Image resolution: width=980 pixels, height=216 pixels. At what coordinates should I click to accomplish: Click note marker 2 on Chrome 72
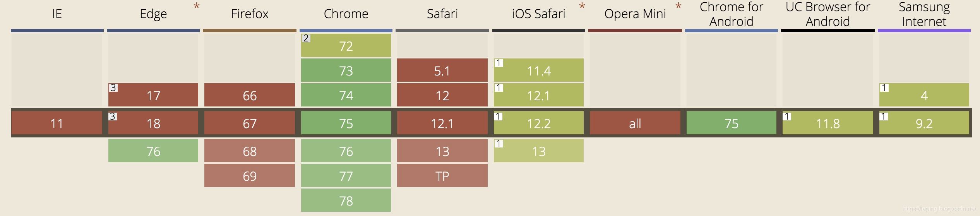coord(306,38)
